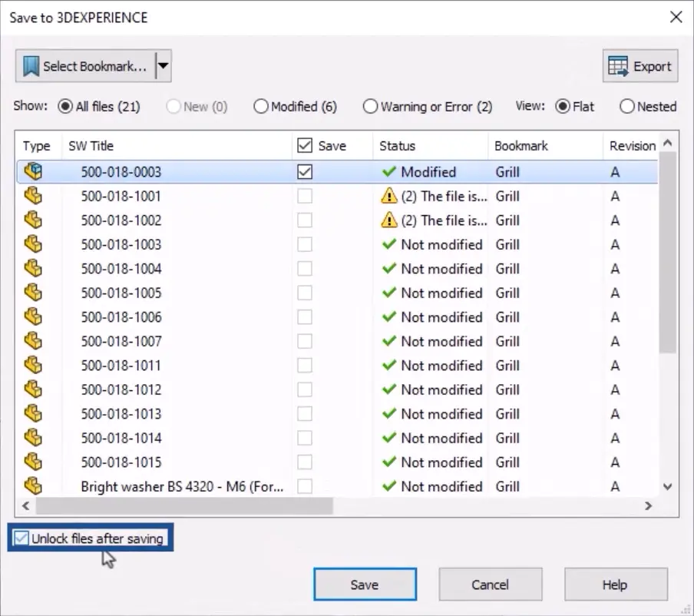
Task: Sort by Revision column header
Action: [x=632, y=146]
